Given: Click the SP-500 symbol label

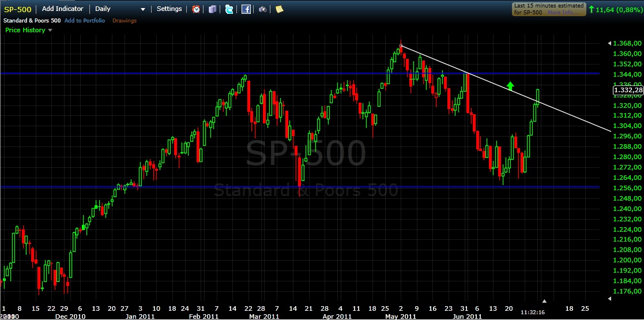Looking at the screenshot, I should (x=18, y=9).
